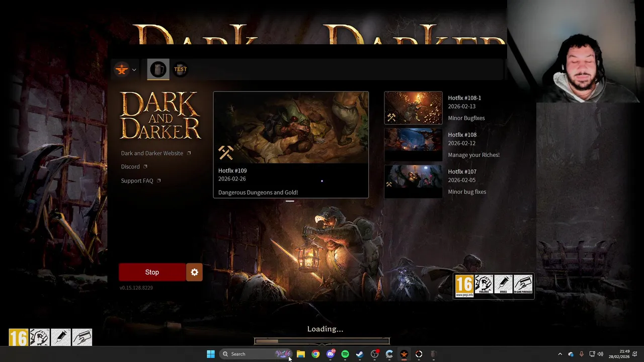Click Dangerous Dungeons and Gold! description
The image size is (644, 362).
coord(258,192)
